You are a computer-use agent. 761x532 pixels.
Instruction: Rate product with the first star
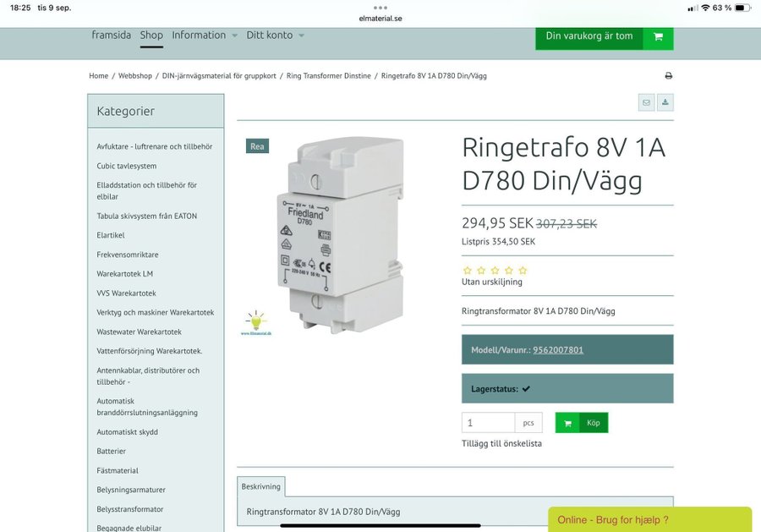(x=468, y=271)
